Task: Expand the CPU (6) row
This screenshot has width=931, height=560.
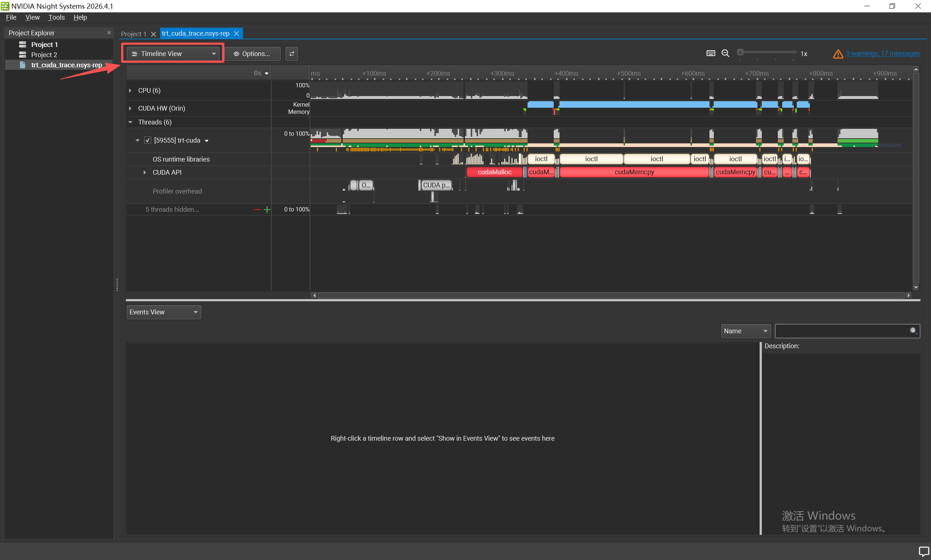Action: click(x=130, y=91)
